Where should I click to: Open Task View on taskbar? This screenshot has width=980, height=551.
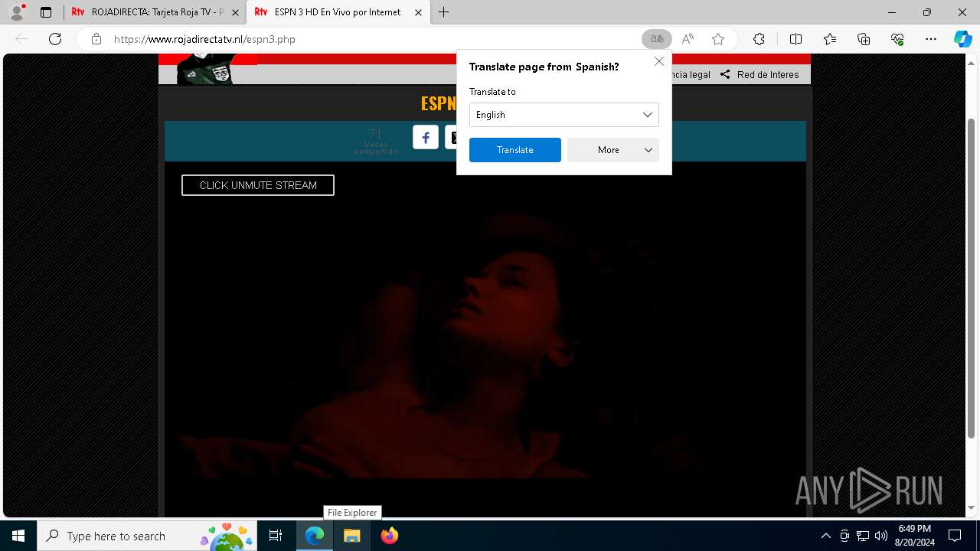coord(276,536)
